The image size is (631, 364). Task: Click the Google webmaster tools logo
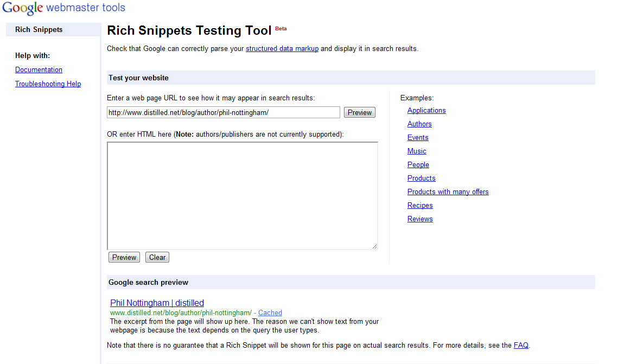point(63,8)
